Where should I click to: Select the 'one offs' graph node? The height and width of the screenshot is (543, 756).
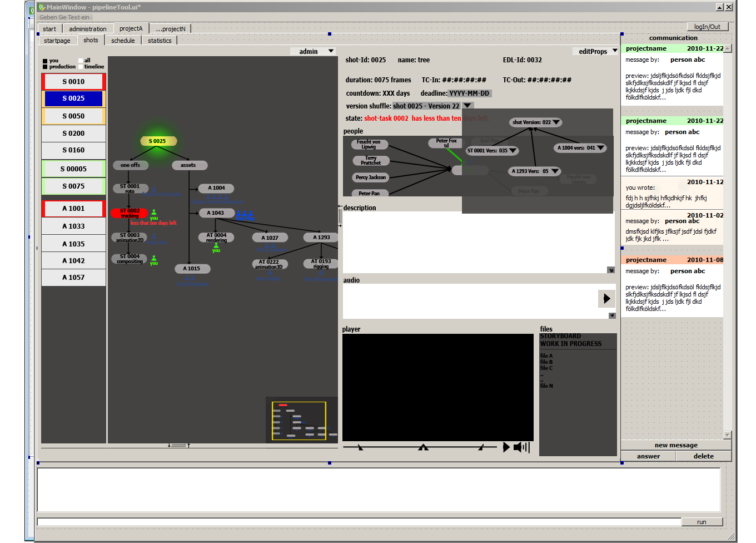(131, 165)
